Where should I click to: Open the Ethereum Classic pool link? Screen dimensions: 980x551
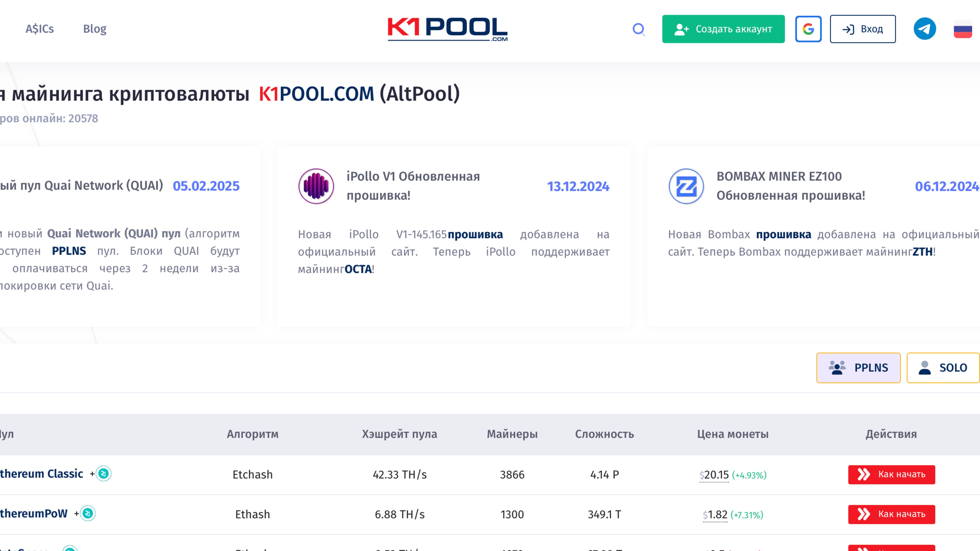tap(41, 474)
